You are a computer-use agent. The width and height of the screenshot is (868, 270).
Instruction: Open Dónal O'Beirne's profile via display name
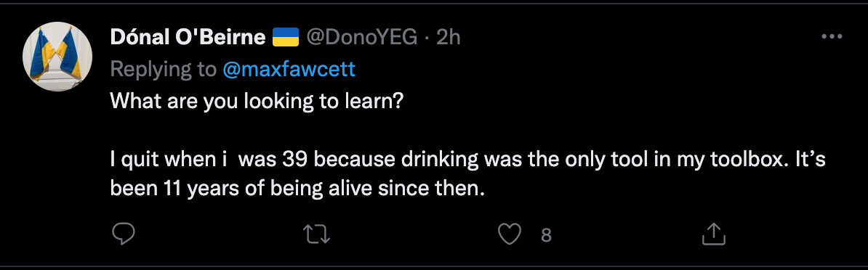188,37
